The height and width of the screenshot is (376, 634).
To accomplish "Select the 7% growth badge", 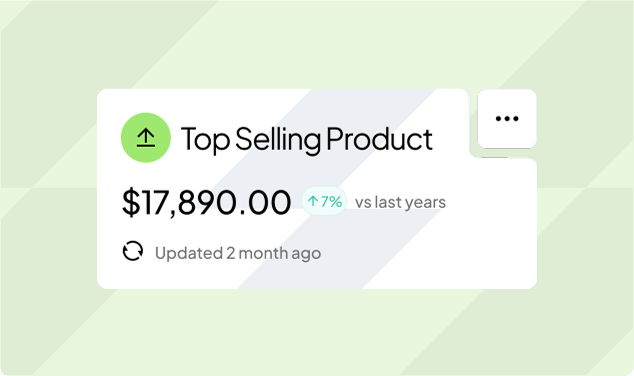I will click(324, 201).
